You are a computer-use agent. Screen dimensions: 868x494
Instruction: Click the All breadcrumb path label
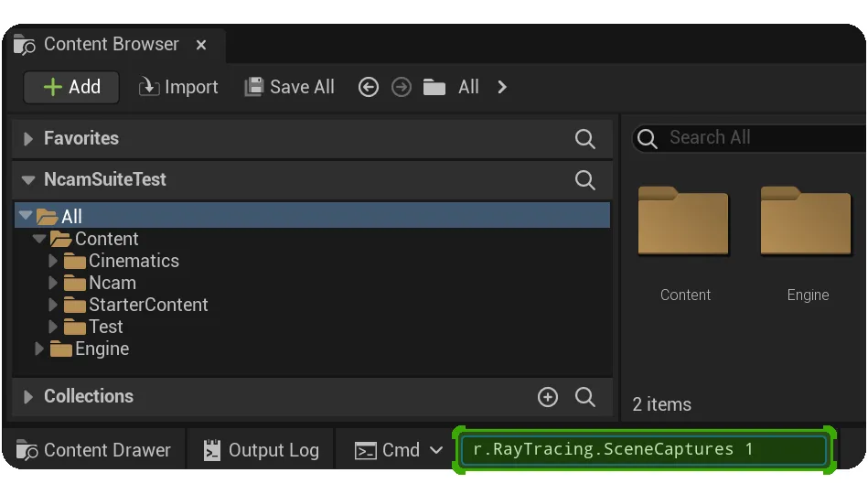468,87
